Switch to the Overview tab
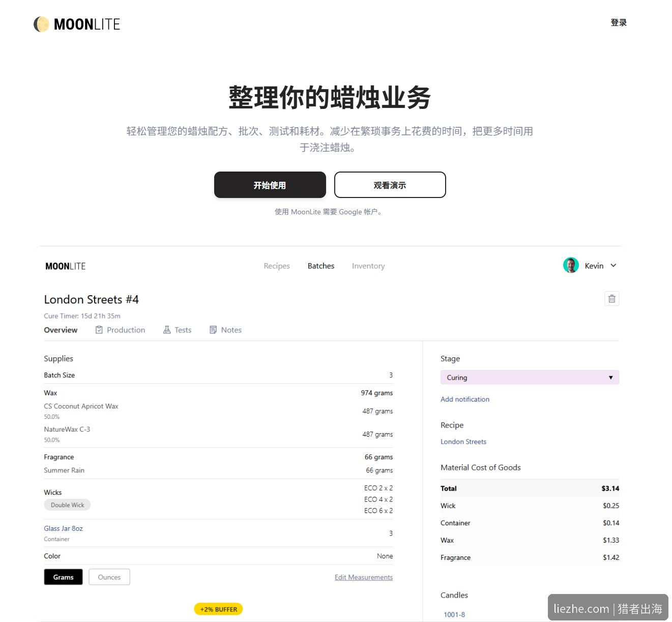672x622 pixels. pos(61,330)
